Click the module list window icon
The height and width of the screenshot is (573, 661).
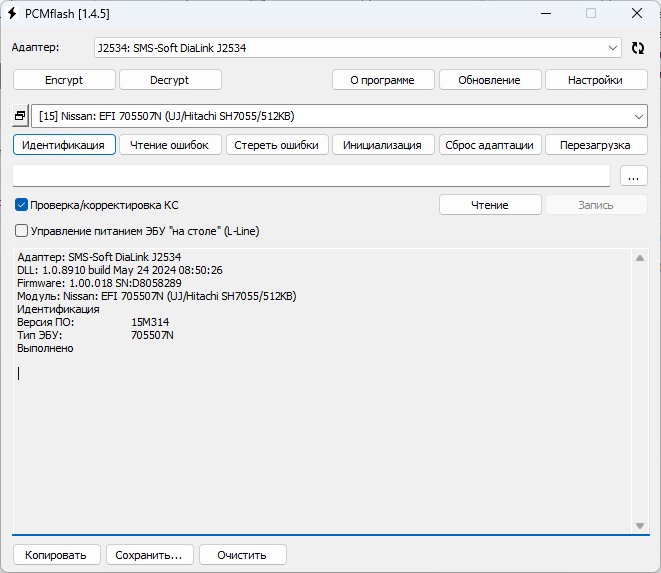coord(20,116)
